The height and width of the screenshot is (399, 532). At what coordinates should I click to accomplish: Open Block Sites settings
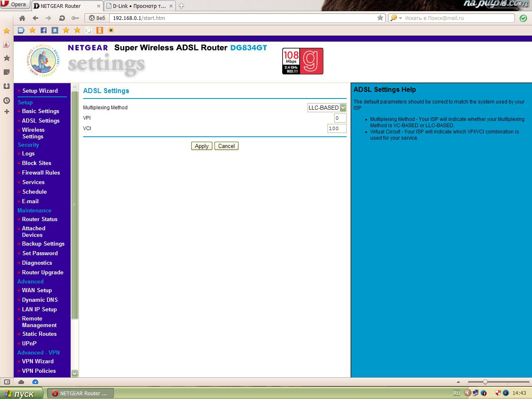click(37, 163)
